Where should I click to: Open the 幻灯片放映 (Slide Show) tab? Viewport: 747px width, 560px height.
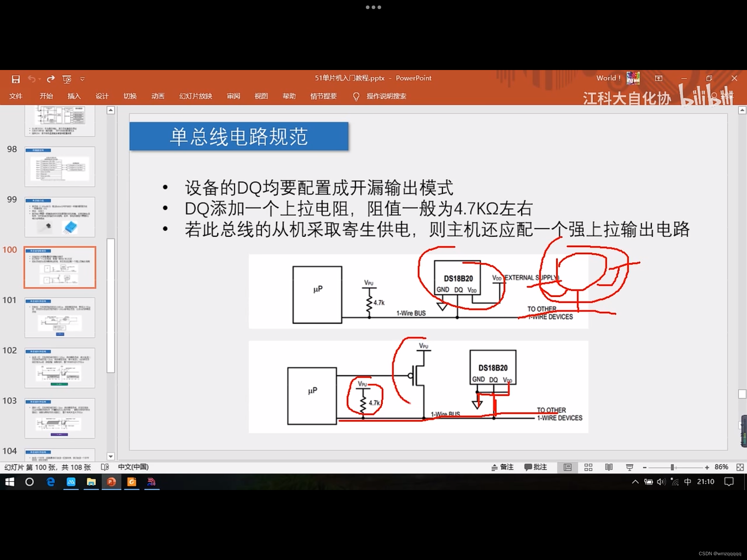tap(196, 96)
